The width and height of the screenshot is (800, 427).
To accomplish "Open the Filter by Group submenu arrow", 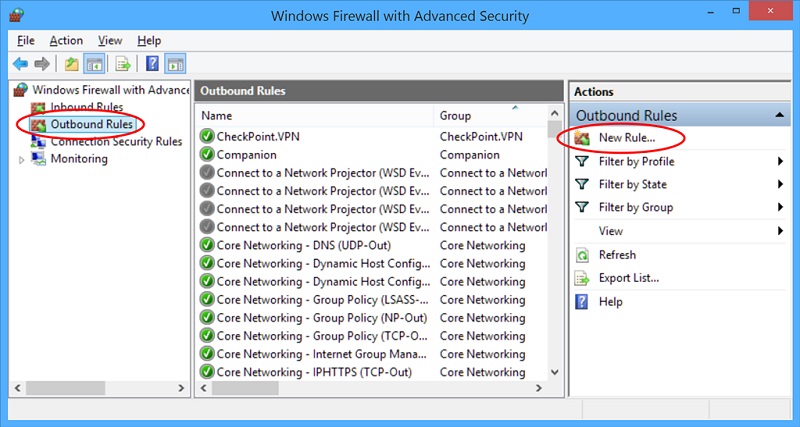I will (780, 207).
